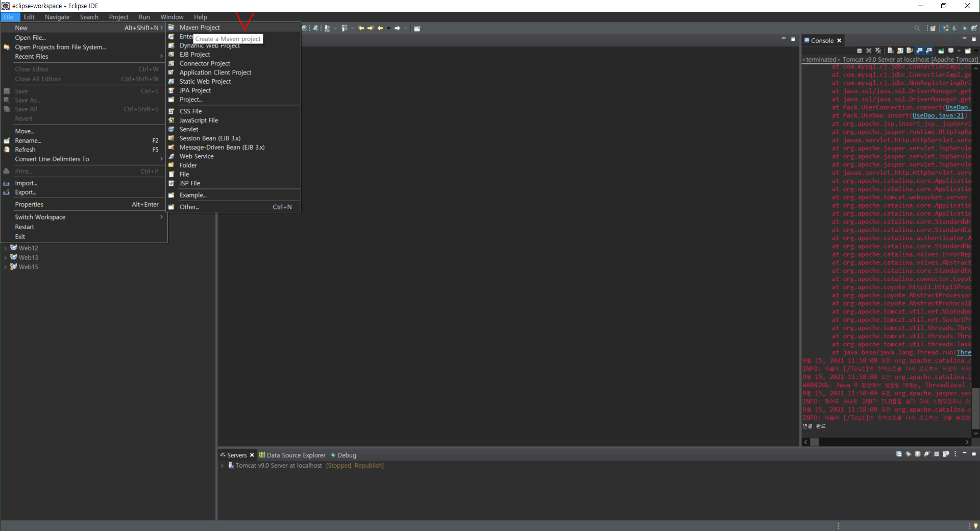This screenshot has height=531, width=980.
Task: Click the Console horizontal scrollbar thumb
Action: tap(815, 442)
